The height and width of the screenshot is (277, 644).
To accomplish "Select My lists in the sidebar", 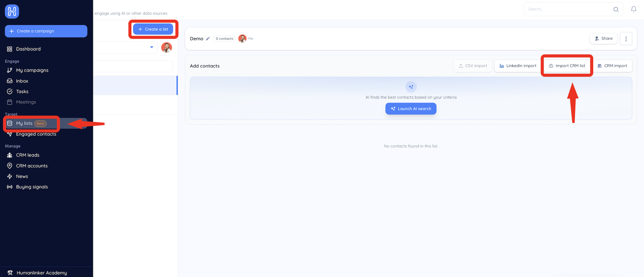I will tap(46, 123).
